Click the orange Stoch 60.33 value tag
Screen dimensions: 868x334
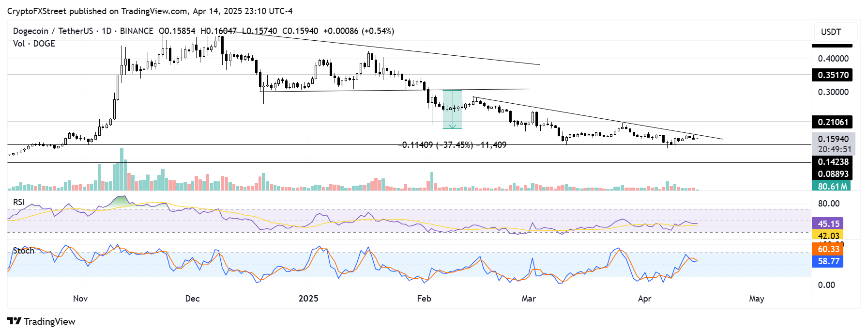[828, 249]
